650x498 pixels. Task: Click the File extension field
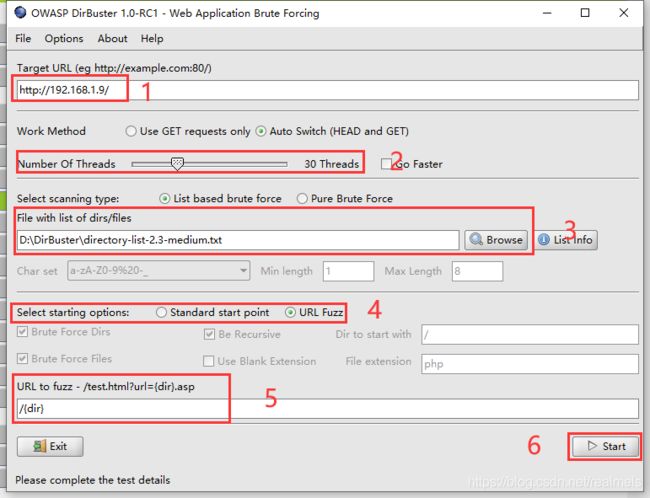530,364
